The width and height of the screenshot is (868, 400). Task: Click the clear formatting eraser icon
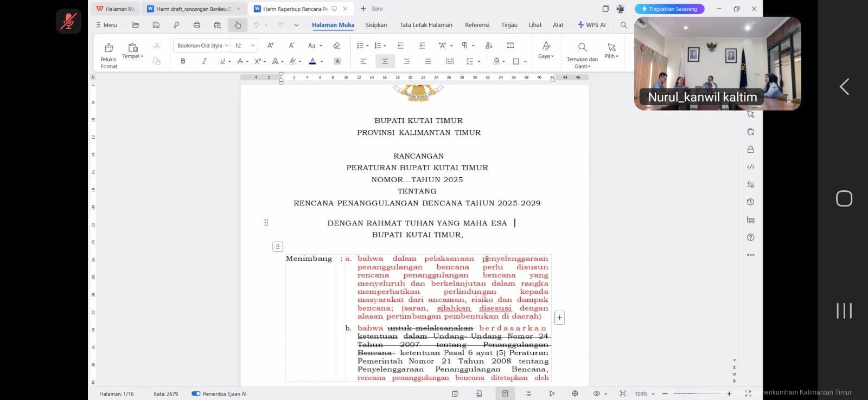pyautogui.click(x=336, y=46)
